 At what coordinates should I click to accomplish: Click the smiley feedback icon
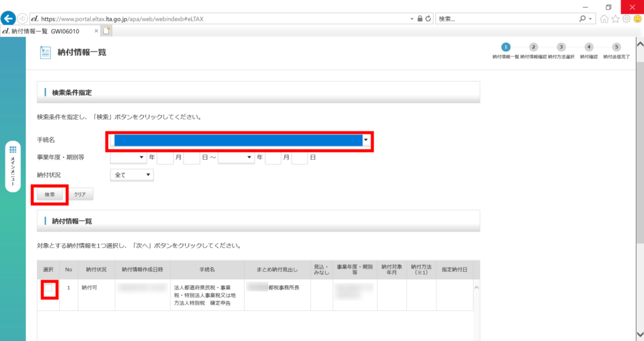pos(637,19)
